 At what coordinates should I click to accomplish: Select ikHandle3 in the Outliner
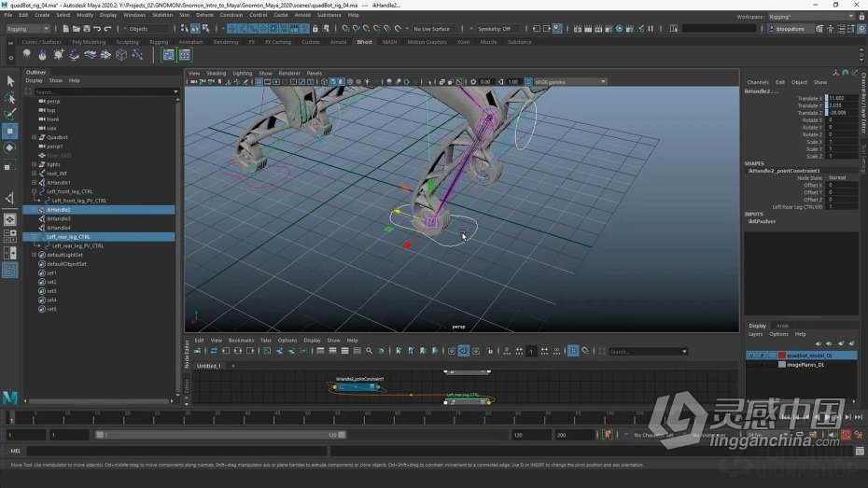tap(58, 219)
